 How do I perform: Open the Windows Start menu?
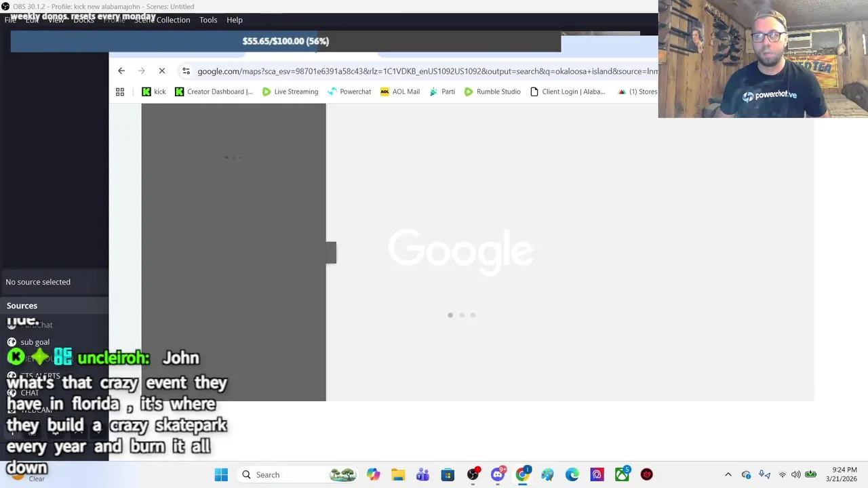pos(221,474)
